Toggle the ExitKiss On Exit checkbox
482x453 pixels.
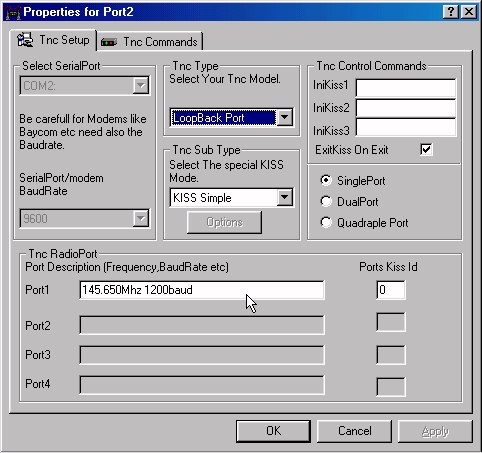(426, 149)
